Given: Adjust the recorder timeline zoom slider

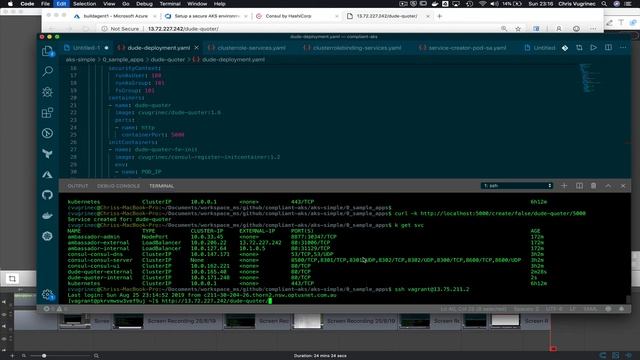Looking at the screenshot, I should point(44,356).
